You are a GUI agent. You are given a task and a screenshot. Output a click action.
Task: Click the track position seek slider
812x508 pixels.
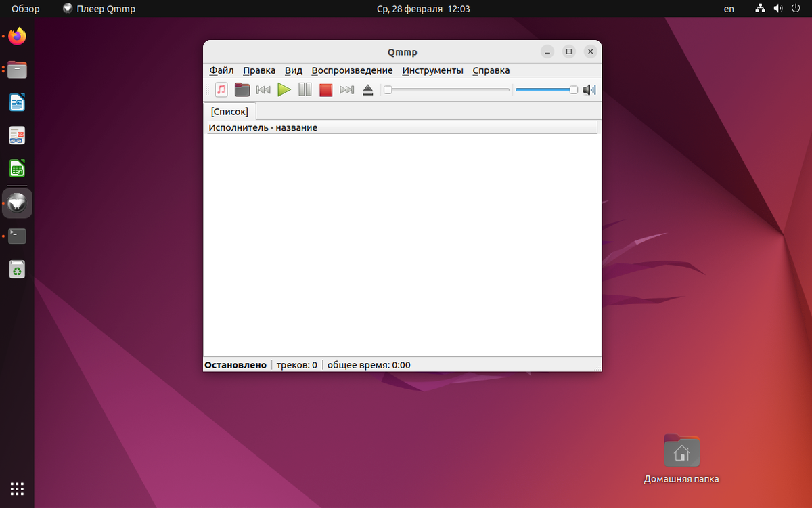click(x=447, y=89)
